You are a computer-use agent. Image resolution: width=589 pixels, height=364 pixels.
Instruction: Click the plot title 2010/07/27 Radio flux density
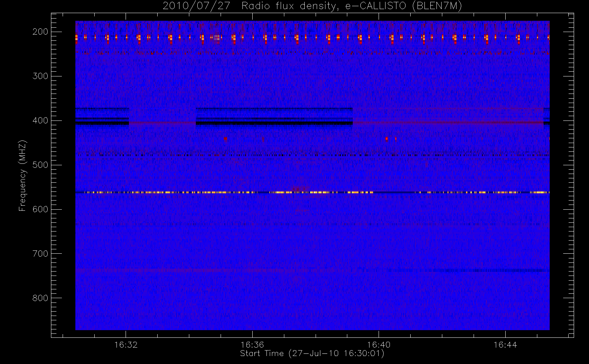312,6
